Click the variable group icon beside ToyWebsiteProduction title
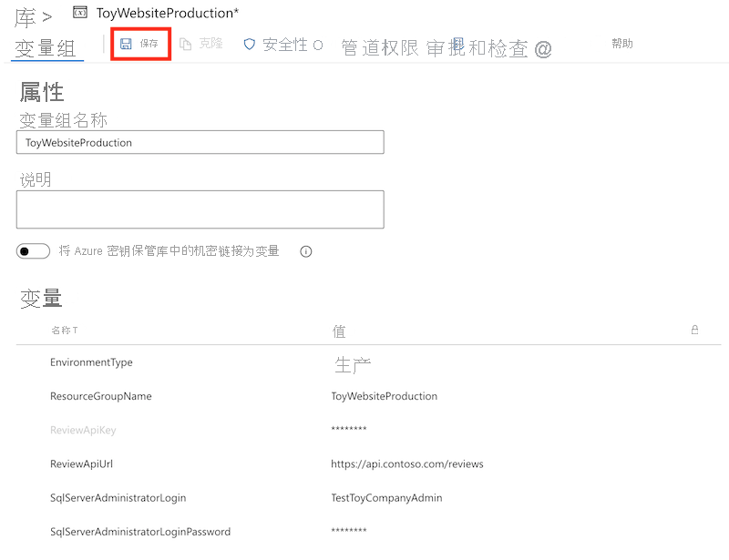 click(x=80, y=13)
